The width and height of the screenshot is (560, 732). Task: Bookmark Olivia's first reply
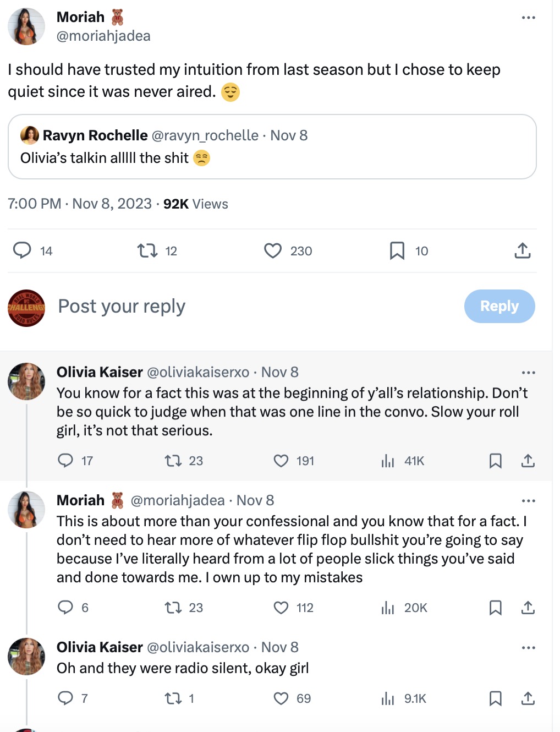495,461
